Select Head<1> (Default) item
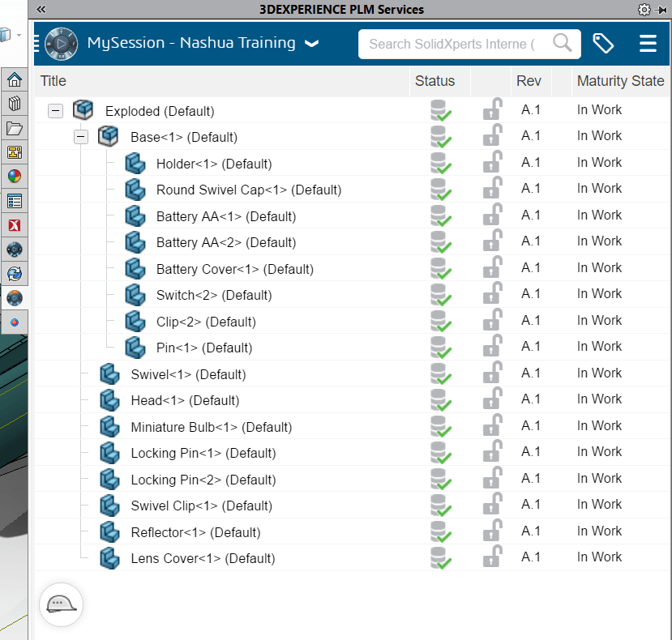Screen dimensions: 672x640 point(185,401)
